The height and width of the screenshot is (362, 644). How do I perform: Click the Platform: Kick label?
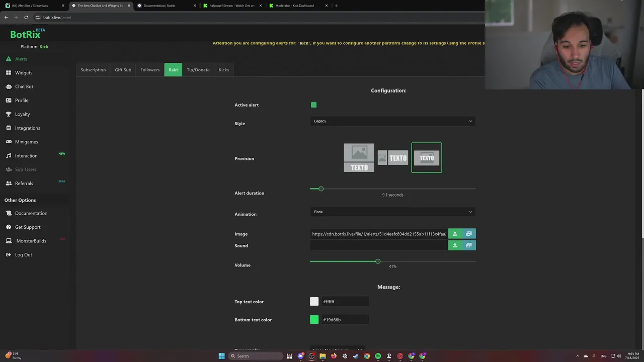tap(34, 47)
